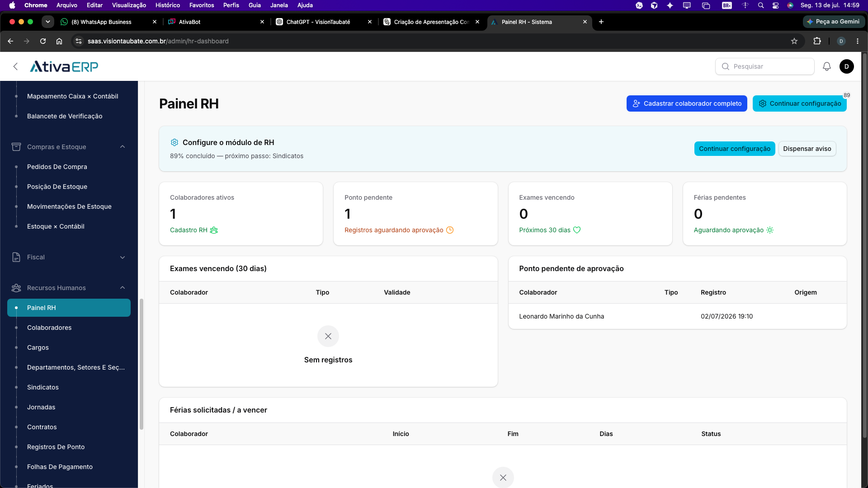Collapse sidebar with the back chevron
This screenshot has height=488, width=868.
point(15,66)
